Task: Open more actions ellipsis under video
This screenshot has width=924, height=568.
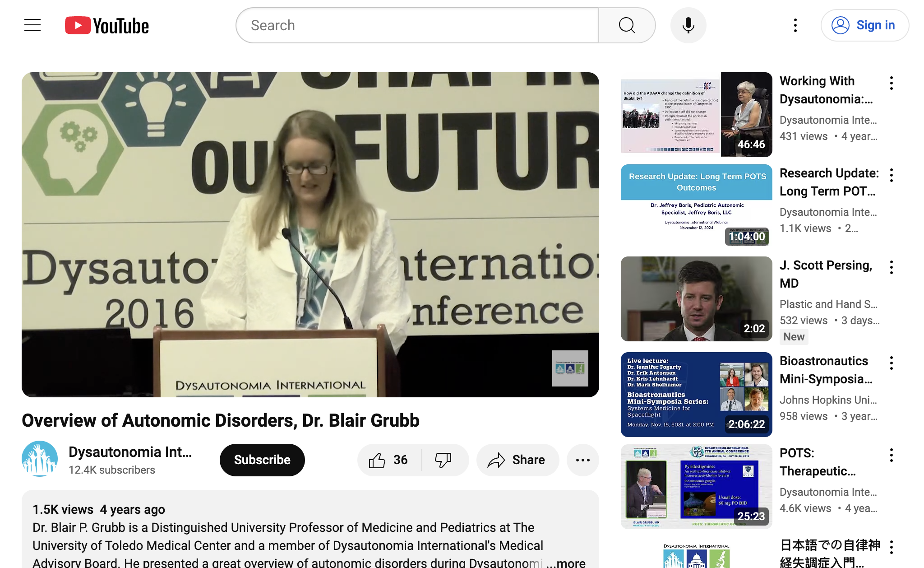Action: [583, 460]
